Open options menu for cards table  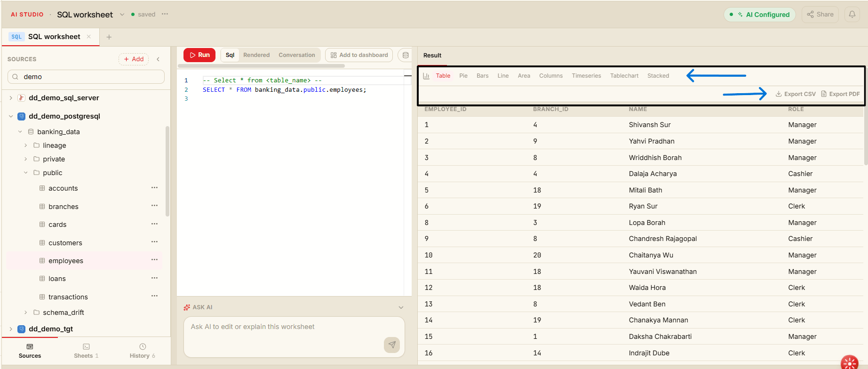click(154, 224)
